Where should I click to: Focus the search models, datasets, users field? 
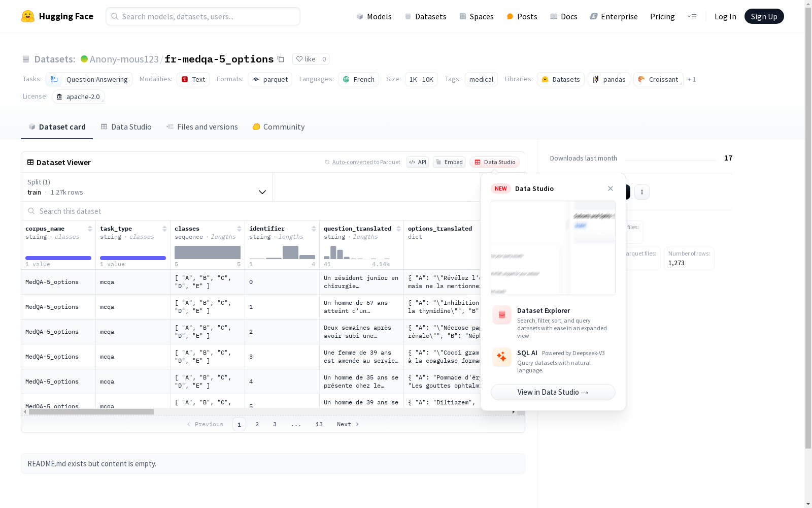click(x=203, y=16)
